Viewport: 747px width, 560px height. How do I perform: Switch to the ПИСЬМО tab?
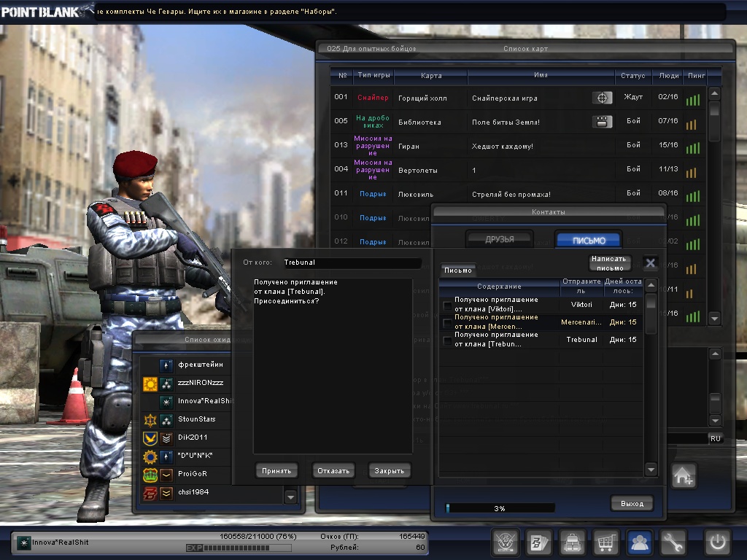coord(588,241)
